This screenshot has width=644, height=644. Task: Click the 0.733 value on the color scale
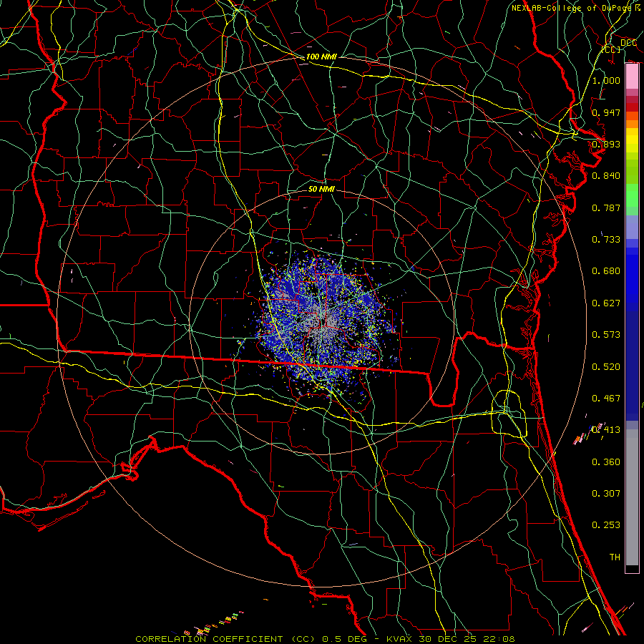tap(606, 240)
